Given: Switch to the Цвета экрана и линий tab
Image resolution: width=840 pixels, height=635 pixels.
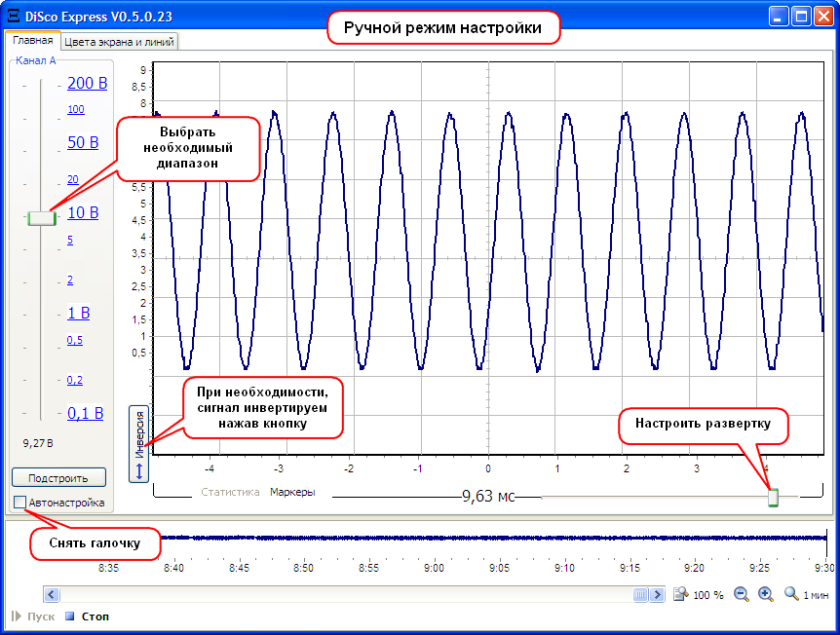Looking at the screenshot, I should click(x=120, y=42).
